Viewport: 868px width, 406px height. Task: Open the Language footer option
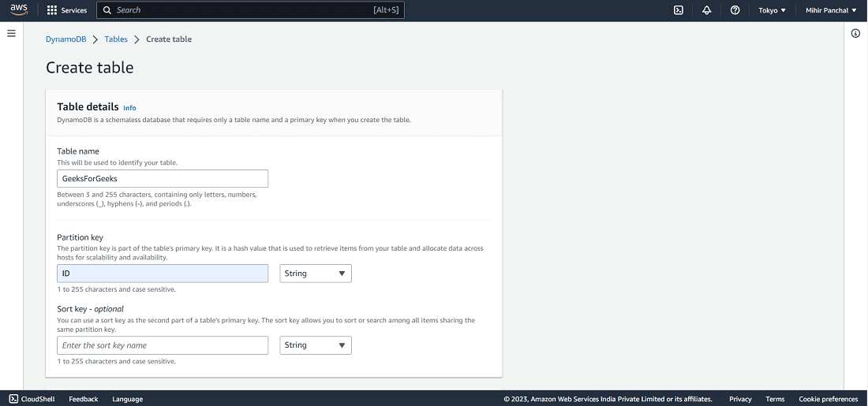click(127, 399)
